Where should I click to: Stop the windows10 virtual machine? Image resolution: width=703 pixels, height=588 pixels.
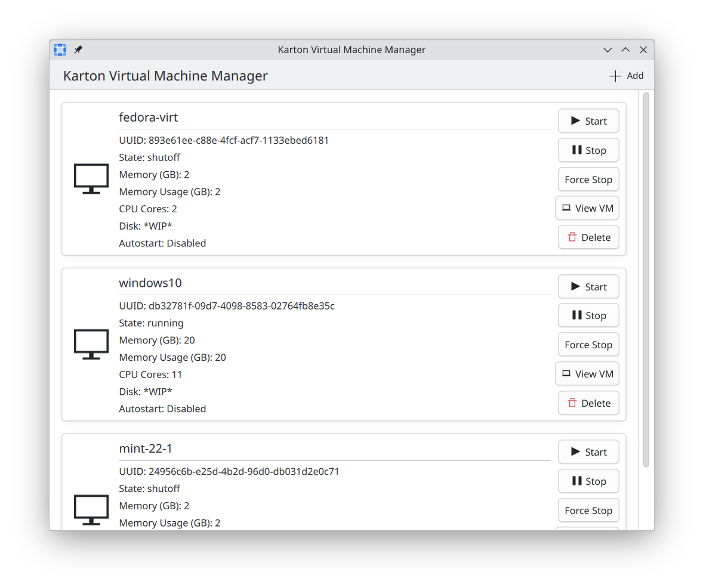coord(588,315)
